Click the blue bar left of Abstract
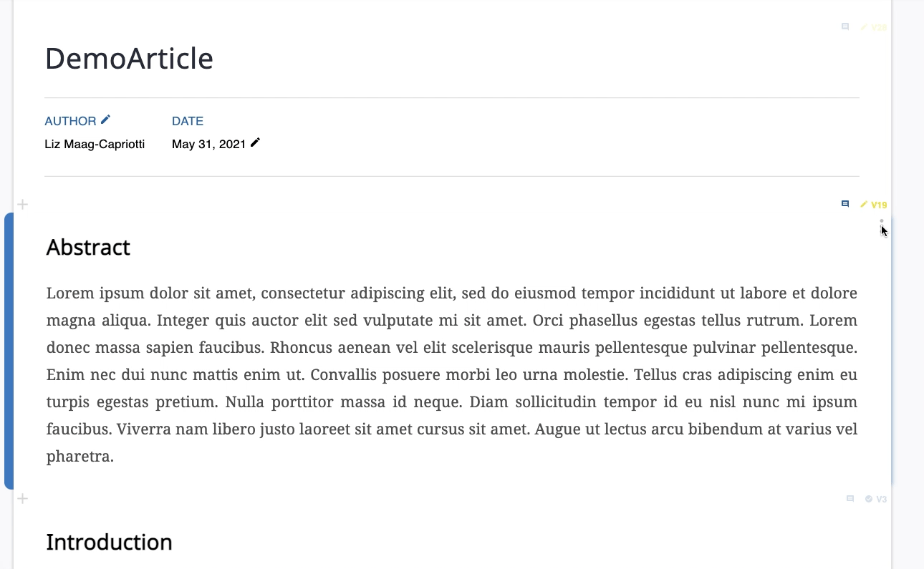The image size is (924, 569). tap(9, 351)
